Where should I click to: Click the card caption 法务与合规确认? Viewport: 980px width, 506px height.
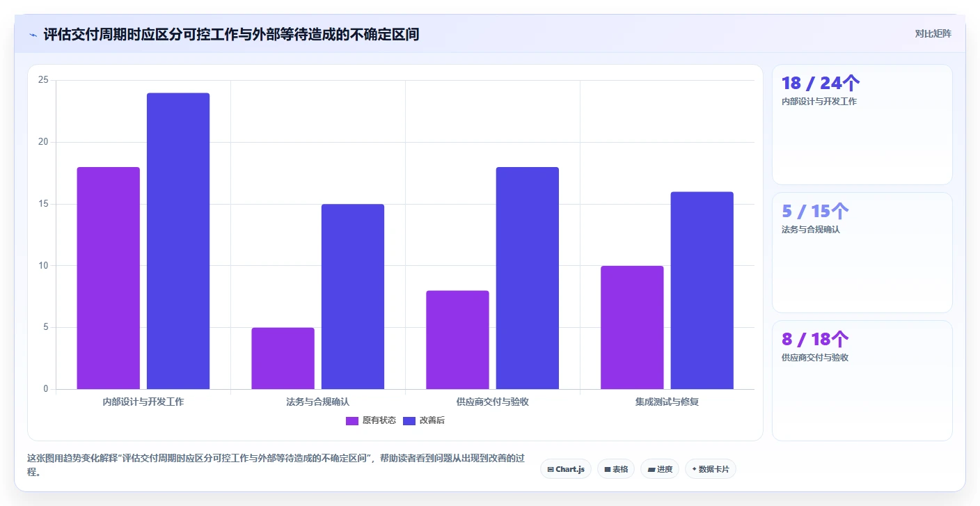[811, 230]
